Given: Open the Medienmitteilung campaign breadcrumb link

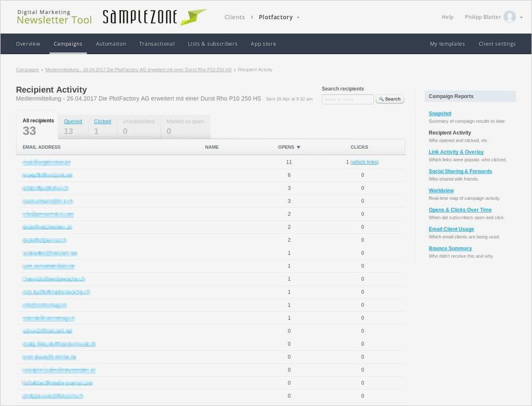Looking at the screenshot, I should click(138, 70).
